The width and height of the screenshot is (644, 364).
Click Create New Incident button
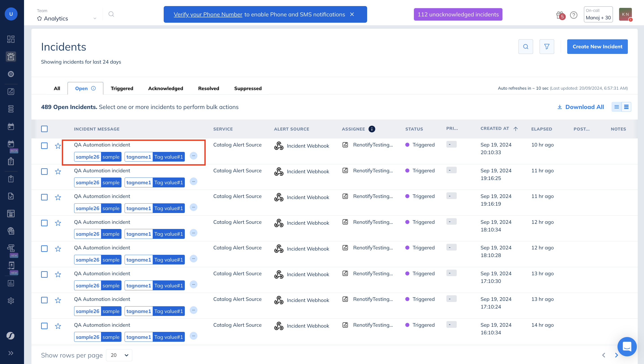point(597,47)
